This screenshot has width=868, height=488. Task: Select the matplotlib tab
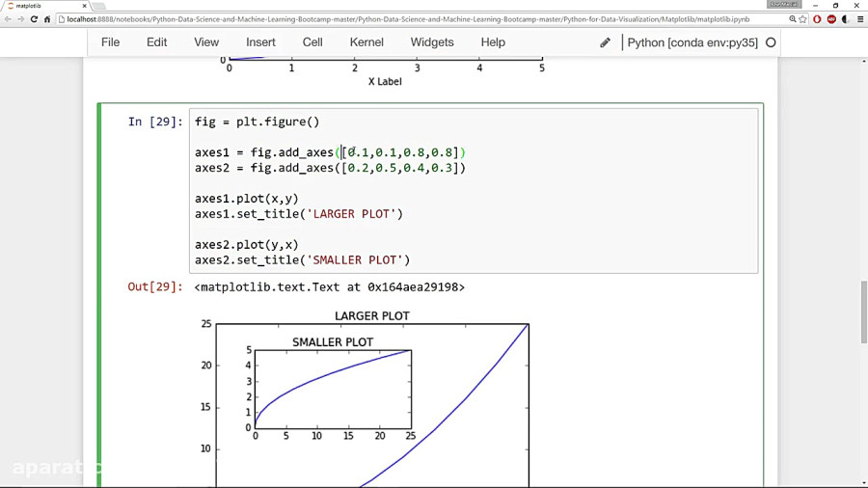tap(44, 6)
